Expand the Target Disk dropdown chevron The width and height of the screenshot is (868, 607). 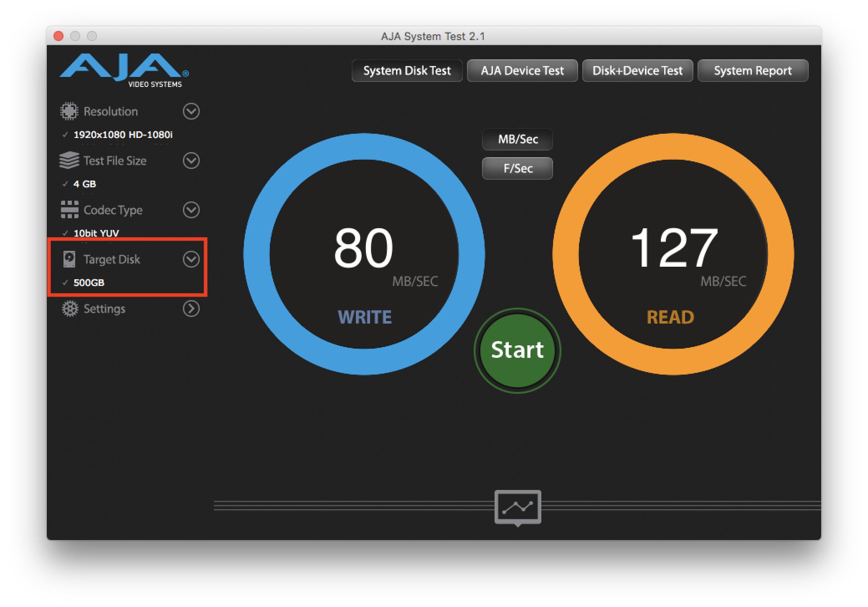pos(191,259)
